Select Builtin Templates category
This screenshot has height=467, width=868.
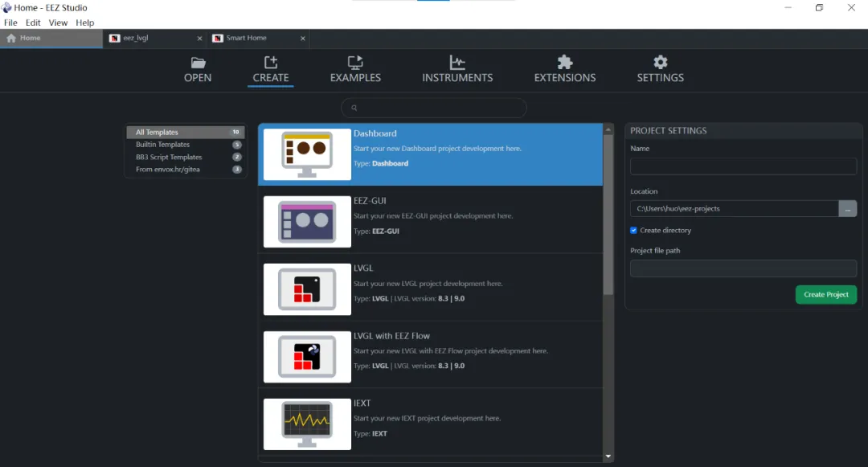point(186,145)
